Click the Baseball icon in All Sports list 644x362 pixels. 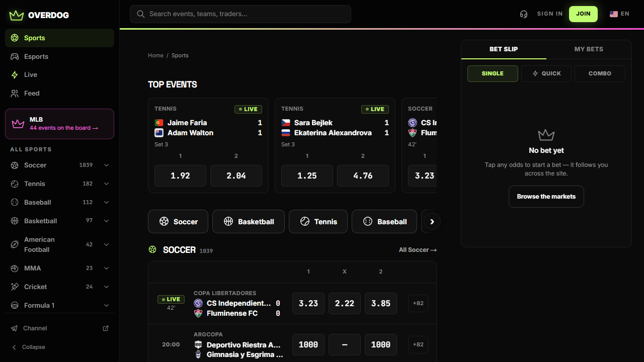point(15,203)
